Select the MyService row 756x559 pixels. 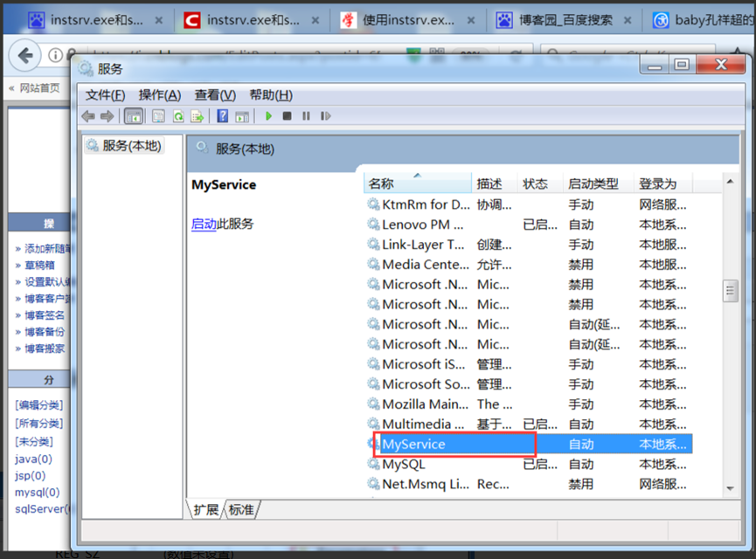529,444
